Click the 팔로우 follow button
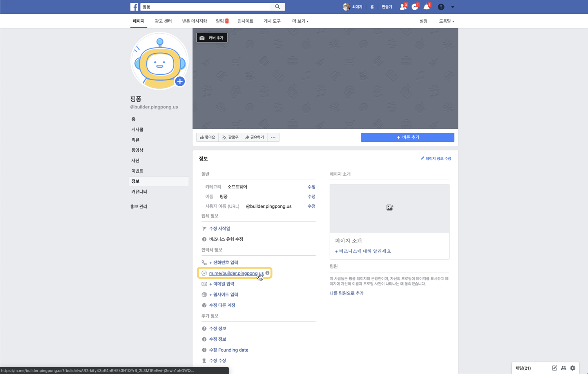Viewport: 588px width, 374px height. [230, 137]
